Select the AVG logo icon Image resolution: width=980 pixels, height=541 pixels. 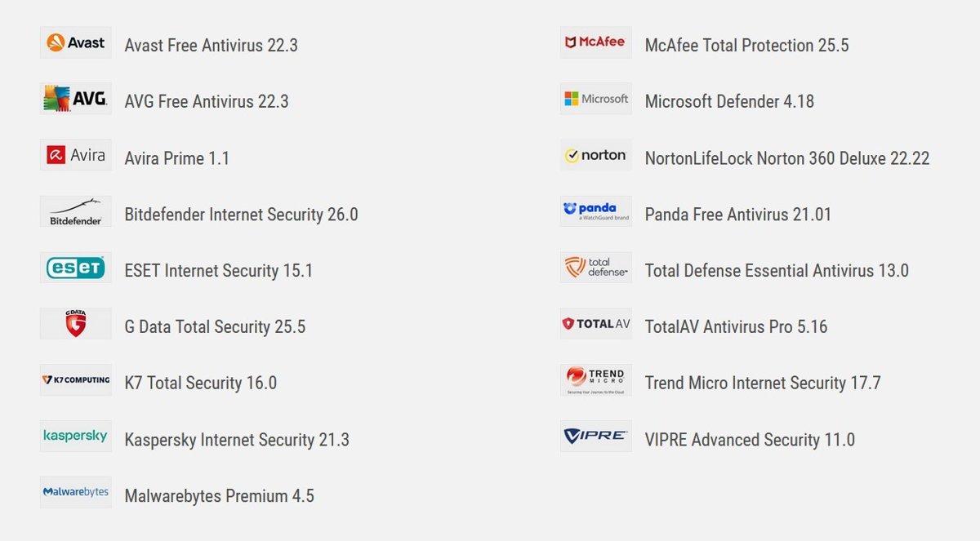(x=76, y=99)
